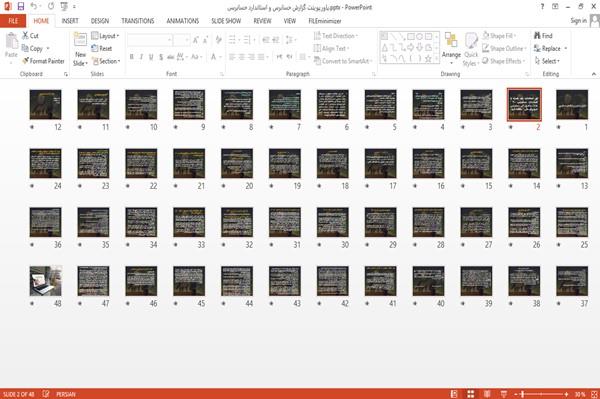Click the zoom slider handle

pos(522,394)
